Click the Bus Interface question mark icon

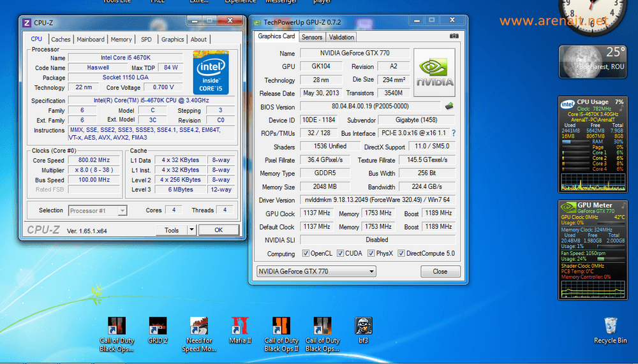tap(454, 133)
